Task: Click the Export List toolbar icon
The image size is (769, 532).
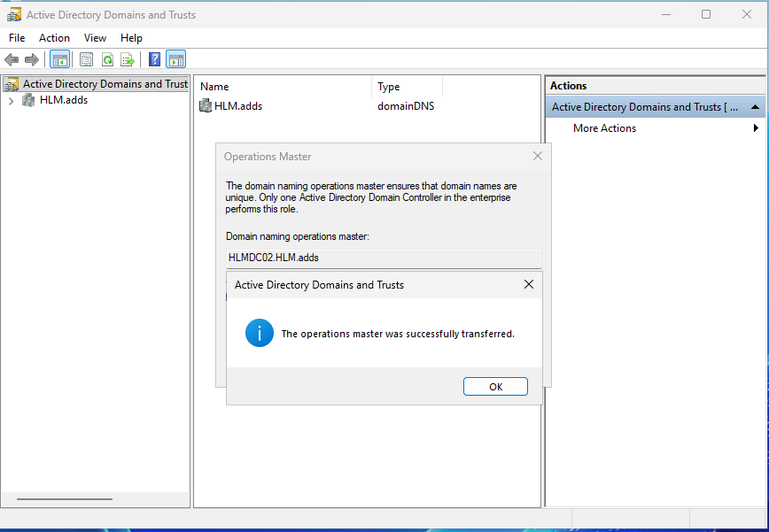Action: (x=128, y=59)
